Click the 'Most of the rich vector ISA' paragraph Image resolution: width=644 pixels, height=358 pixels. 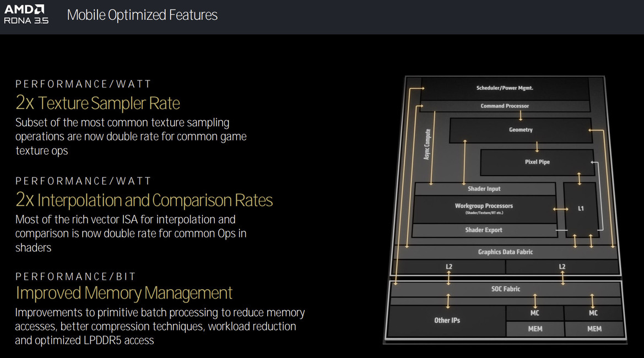click(x=131, y=234)
